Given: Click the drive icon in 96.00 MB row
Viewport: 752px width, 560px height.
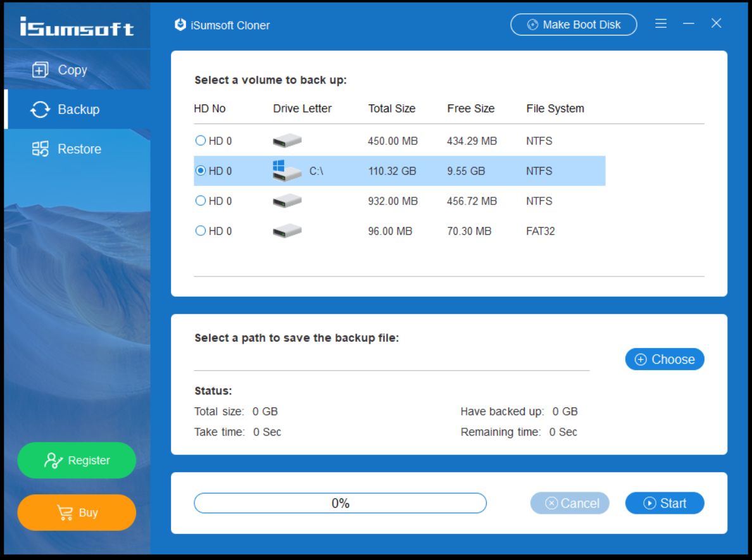Looking at the screenshot, I should pos(287,231).
